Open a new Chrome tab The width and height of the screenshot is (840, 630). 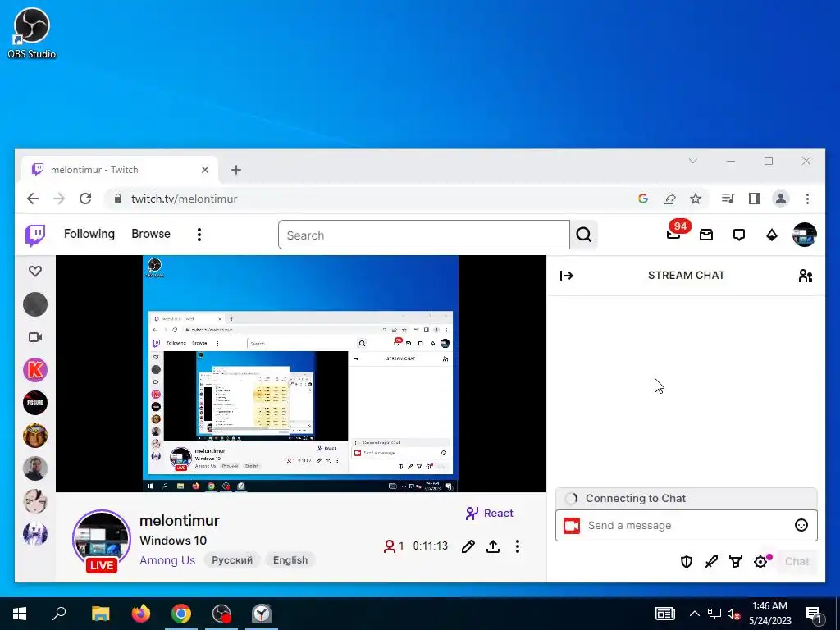(236, 170)
